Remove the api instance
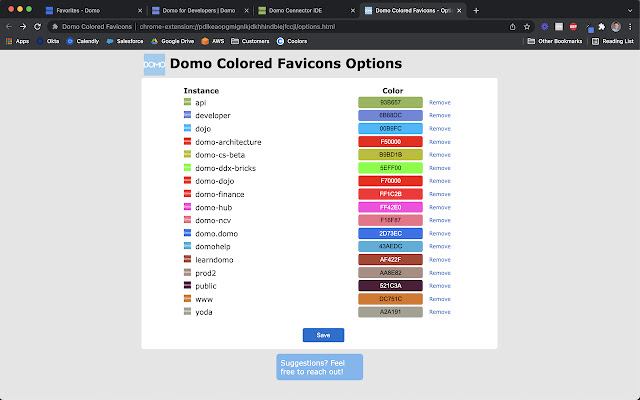This screenshot has width=640, height=400. click(440, 102)
